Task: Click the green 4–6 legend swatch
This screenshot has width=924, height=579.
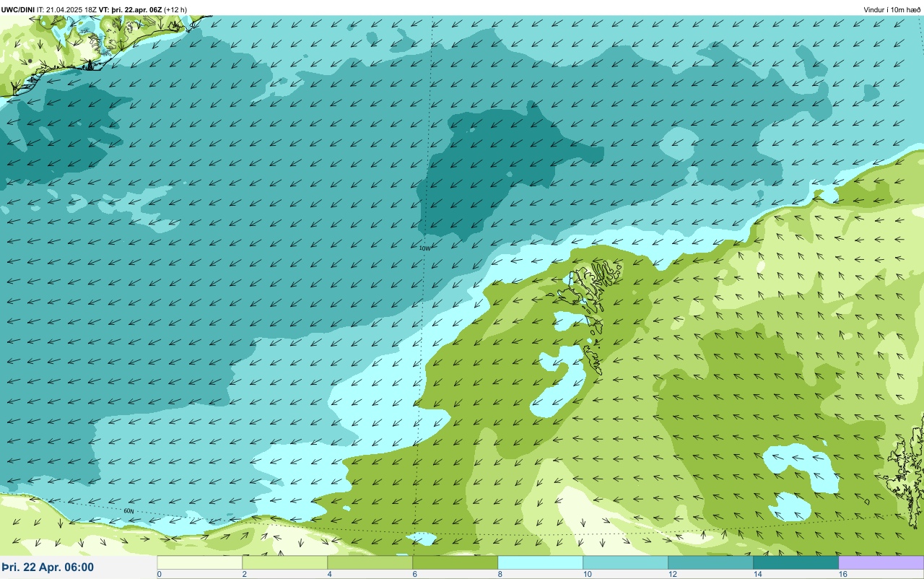Action: [x=370, y=562]
